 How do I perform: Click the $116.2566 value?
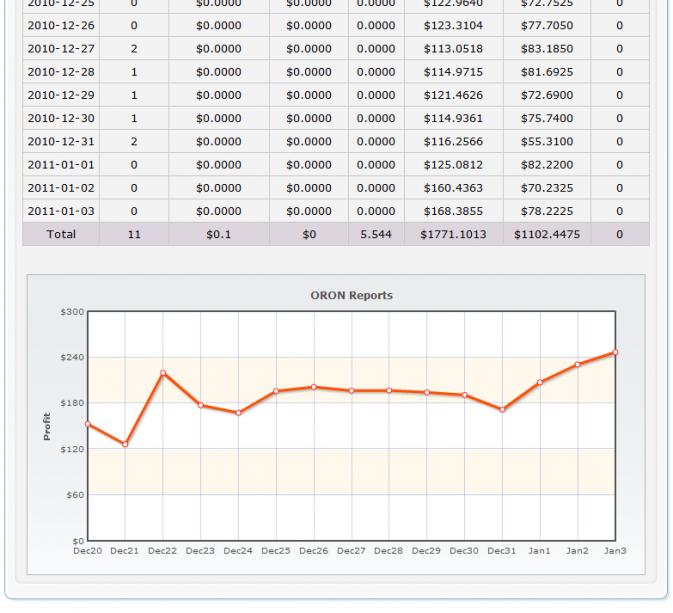click(x=453, y=141)
